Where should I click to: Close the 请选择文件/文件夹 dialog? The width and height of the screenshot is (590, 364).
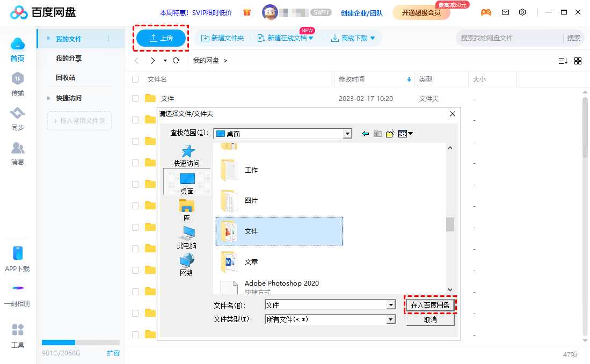[453, 114]
